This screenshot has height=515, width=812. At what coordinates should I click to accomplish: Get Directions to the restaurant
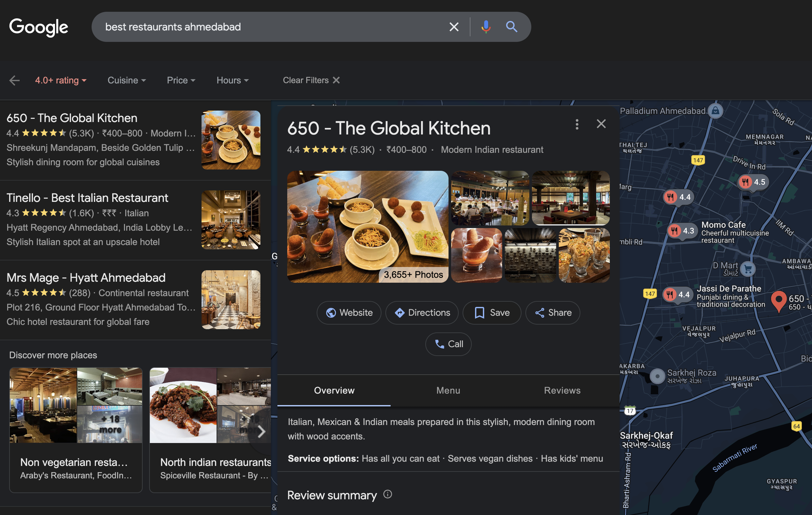(422, 313)
